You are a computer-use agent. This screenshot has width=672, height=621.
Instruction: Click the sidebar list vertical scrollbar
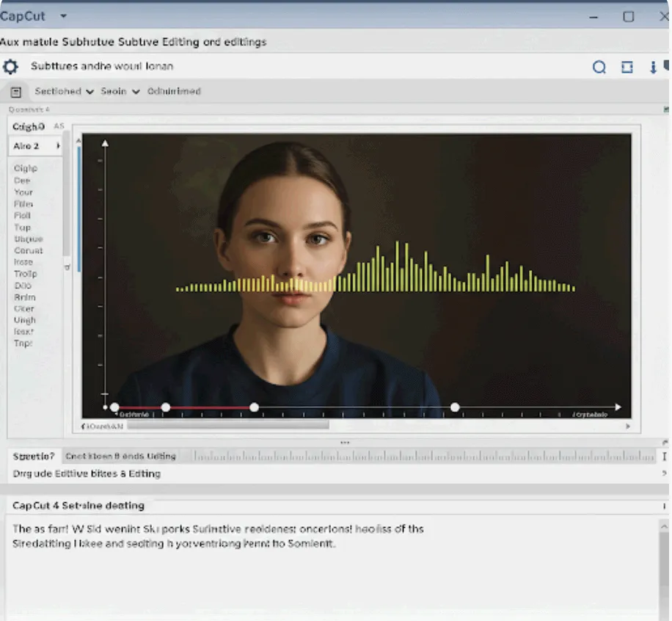click(x=67, y=193)
